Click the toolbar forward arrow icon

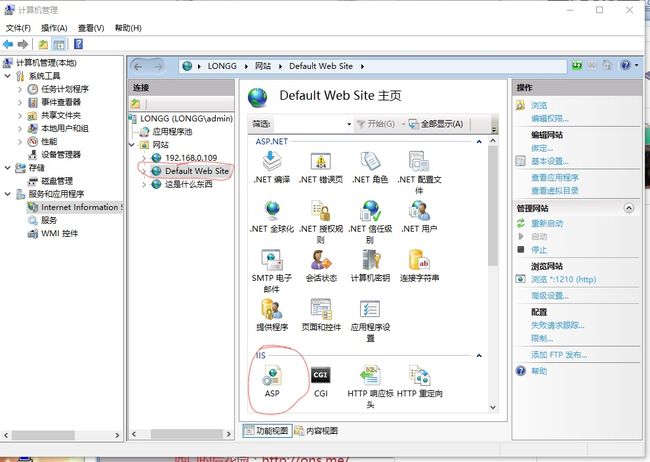tap(23, 44)
